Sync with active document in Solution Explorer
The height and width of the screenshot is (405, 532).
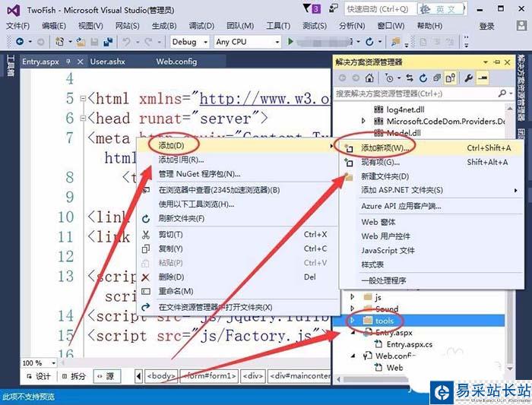pyautogui.click(x=410, y=78)
